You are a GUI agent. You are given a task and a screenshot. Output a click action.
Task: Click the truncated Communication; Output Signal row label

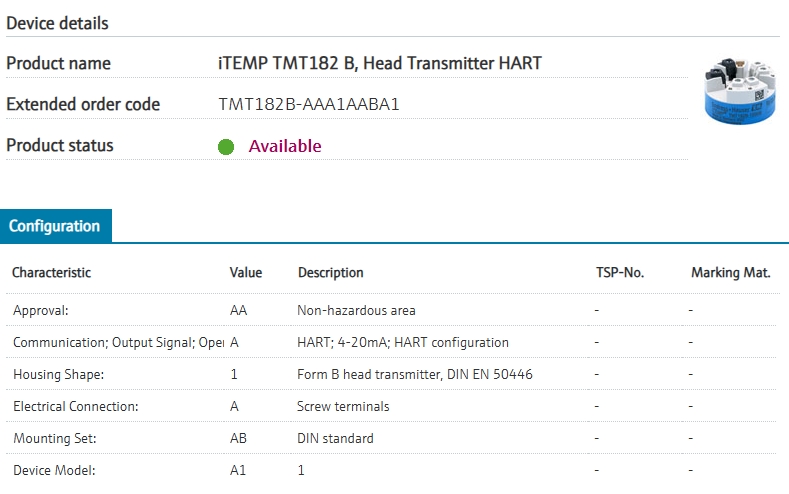(118, 342)
